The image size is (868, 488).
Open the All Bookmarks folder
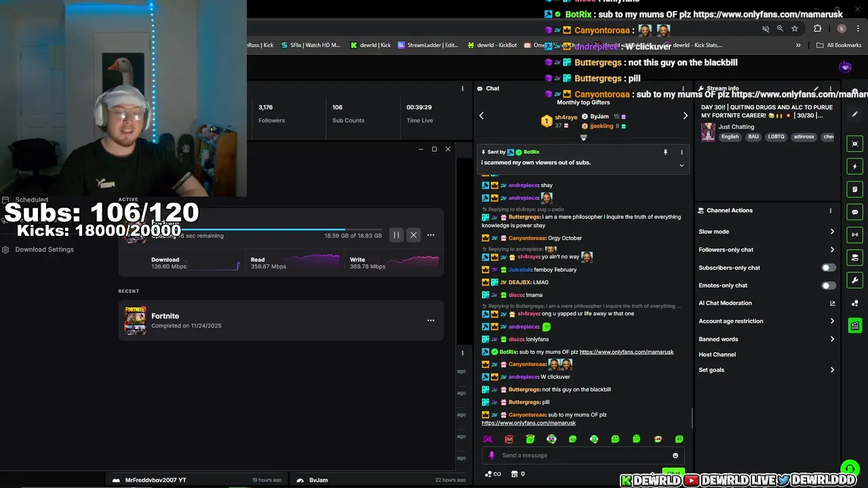tap(839, 45)
